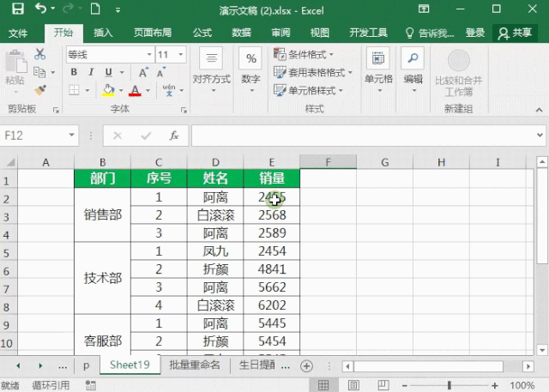549x392 pixels.
Task: Click the macro recording status icon
Action: point(90,385)
